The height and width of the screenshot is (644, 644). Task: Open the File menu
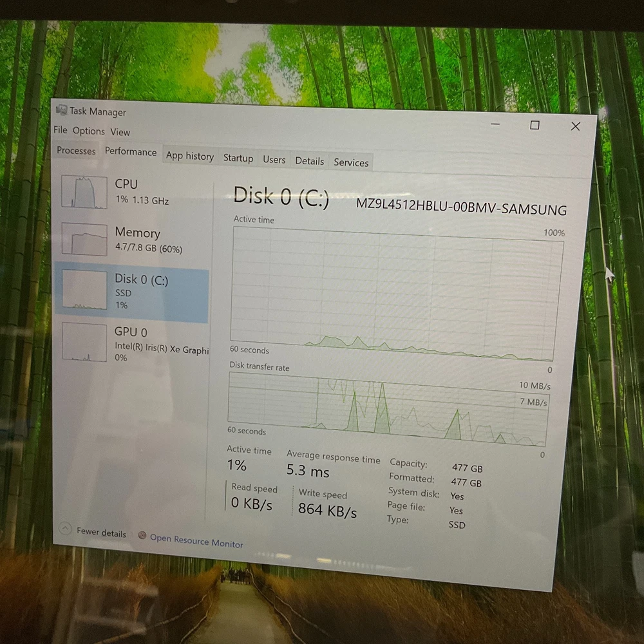[60, 130]
